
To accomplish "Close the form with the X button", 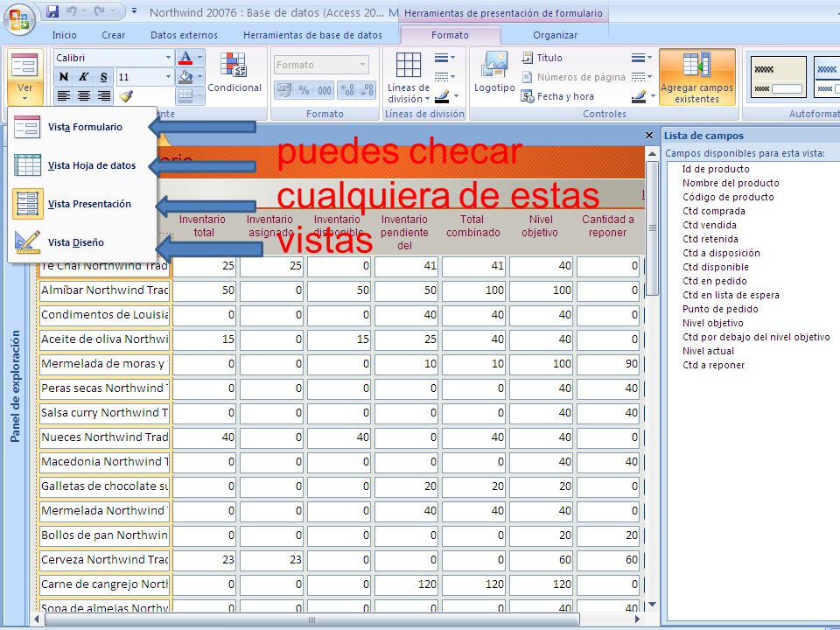I will 649,135.
